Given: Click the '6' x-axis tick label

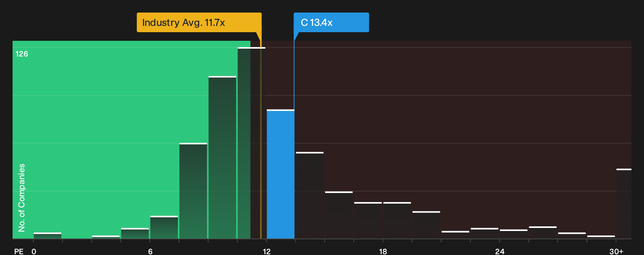Looking at the screenshot, I should (150, 251).
